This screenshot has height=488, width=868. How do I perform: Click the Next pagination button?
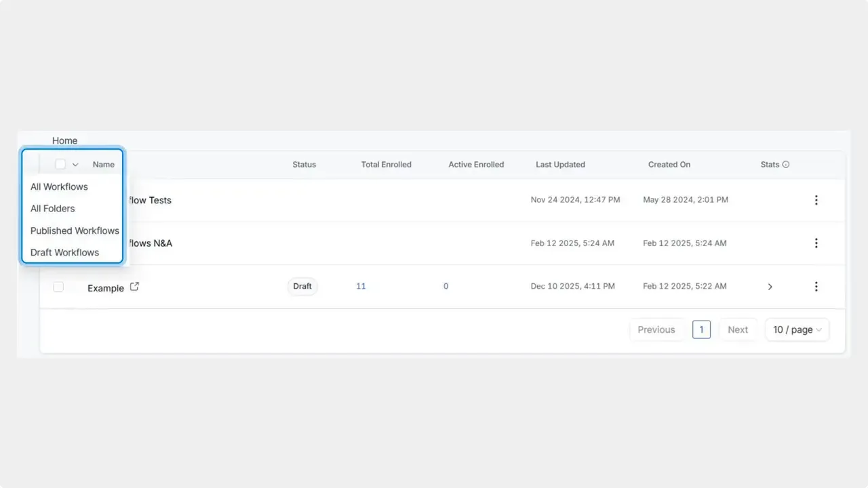738,329
